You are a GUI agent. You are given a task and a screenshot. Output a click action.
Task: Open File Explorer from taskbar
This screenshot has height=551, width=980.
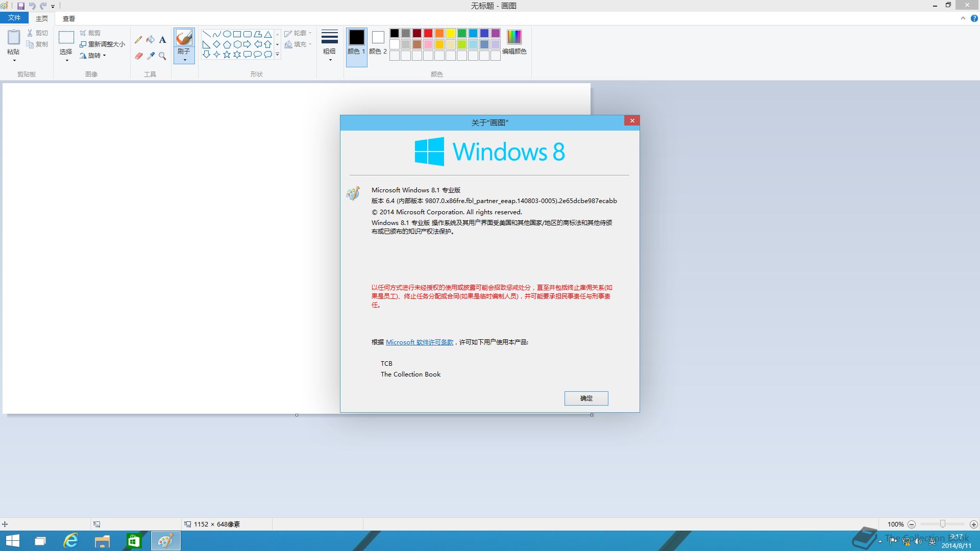[x=102, y=541]
